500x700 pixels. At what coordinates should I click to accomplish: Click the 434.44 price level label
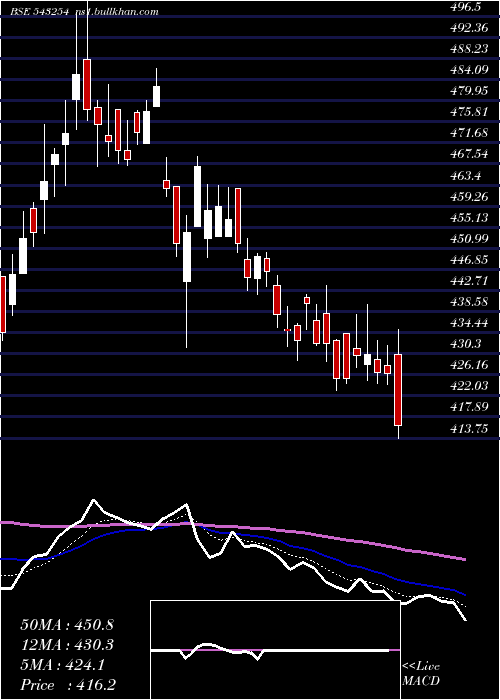(469, 323)
